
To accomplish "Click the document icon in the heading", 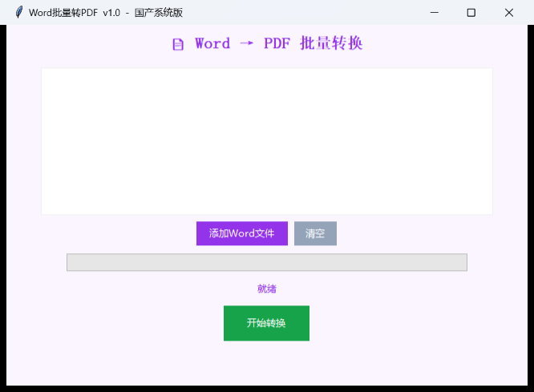I will pyautogui.click(x=178, y=44).
